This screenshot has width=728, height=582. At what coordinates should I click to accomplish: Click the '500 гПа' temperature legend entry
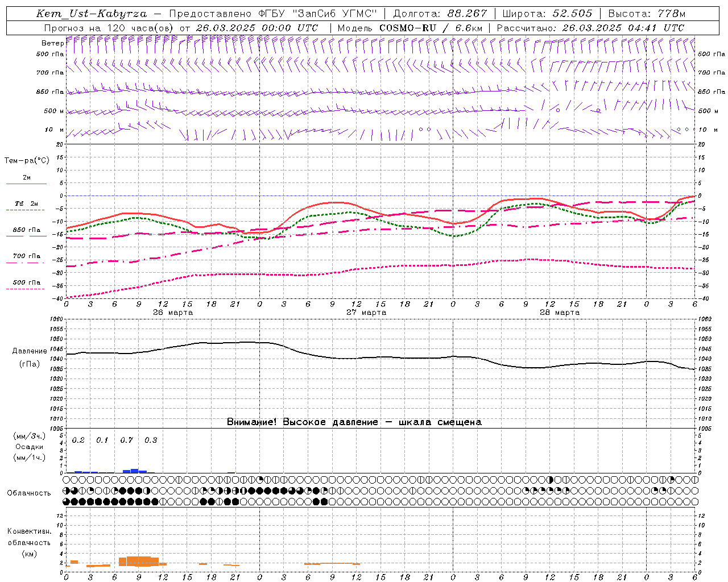27,282
